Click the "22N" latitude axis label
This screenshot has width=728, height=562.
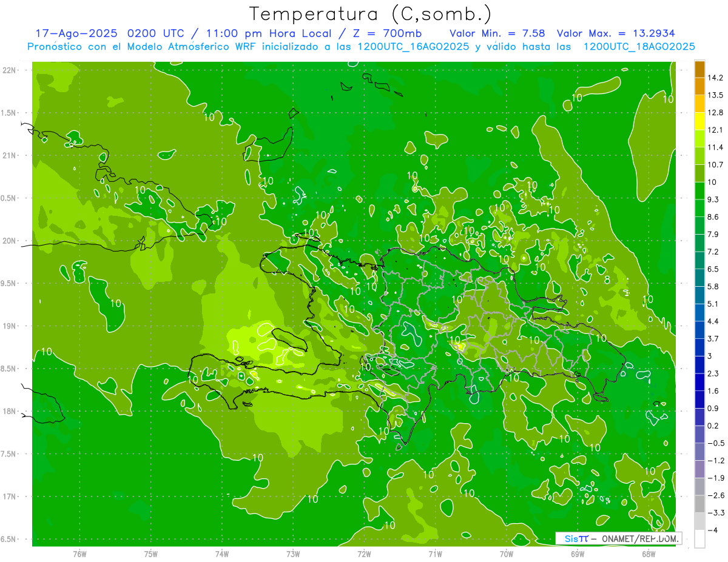(x=9, y=70)
